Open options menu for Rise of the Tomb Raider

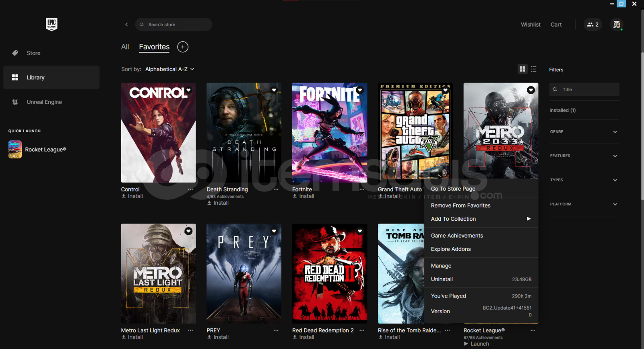tap(447, 330)
